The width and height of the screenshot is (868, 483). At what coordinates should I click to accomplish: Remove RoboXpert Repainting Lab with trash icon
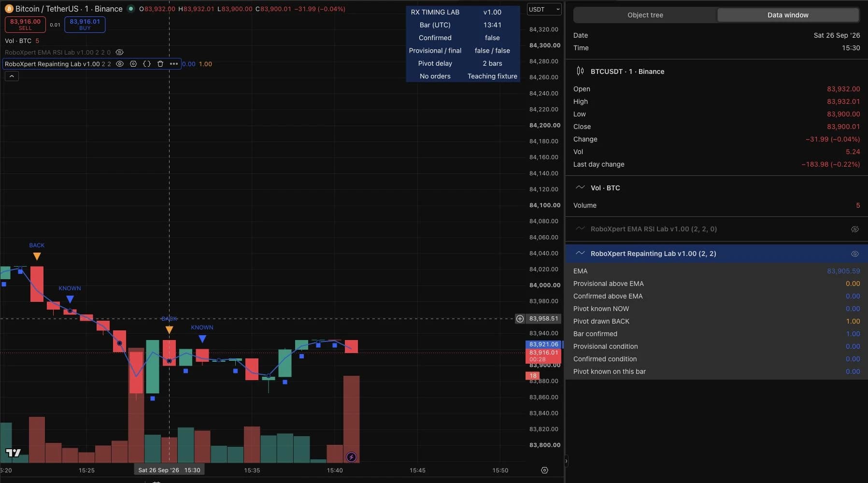point(160,64)
